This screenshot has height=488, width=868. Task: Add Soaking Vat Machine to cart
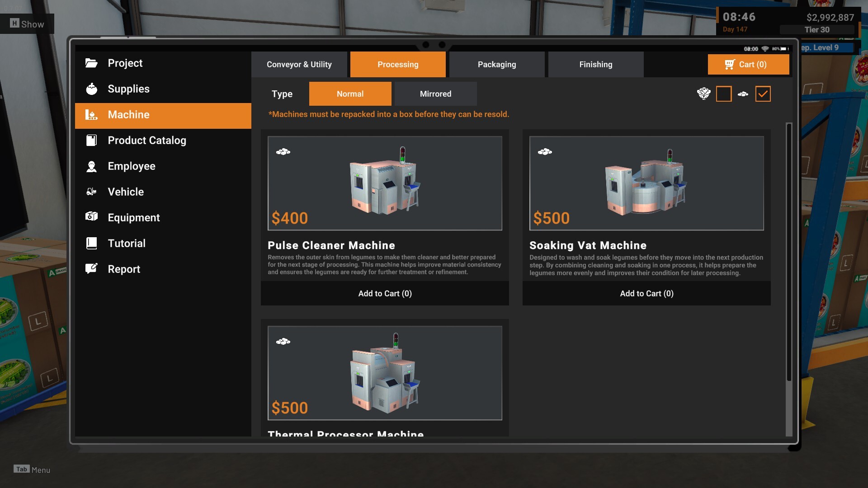pos(646,293)
